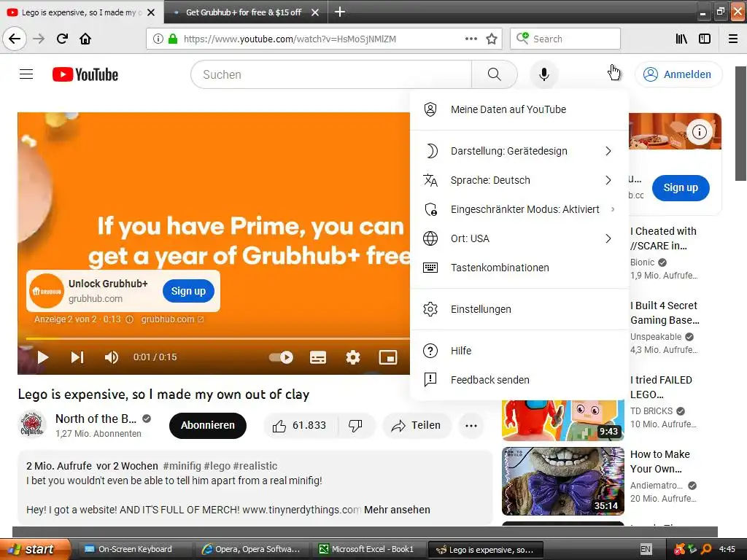
Task: Go to YouTube home via logo
Action: (85, 75)
